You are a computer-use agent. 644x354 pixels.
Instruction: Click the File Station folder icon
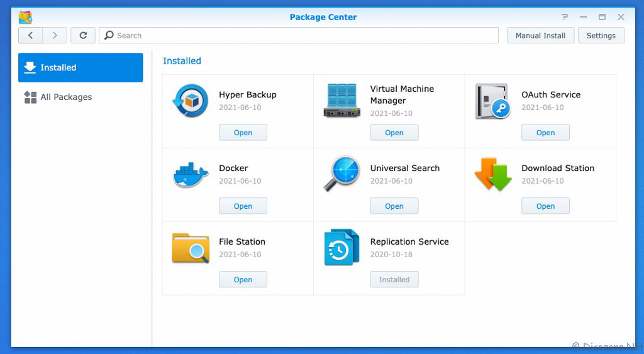tap(190, 248)
